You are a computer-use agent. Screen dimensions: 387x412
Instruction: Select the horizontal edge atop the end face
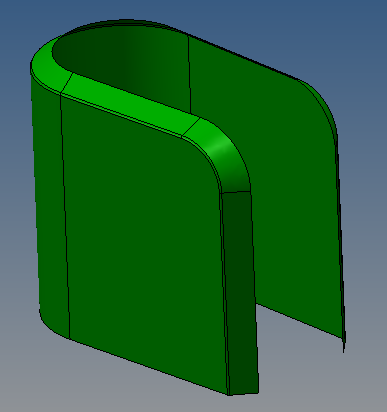pos(236,192)
